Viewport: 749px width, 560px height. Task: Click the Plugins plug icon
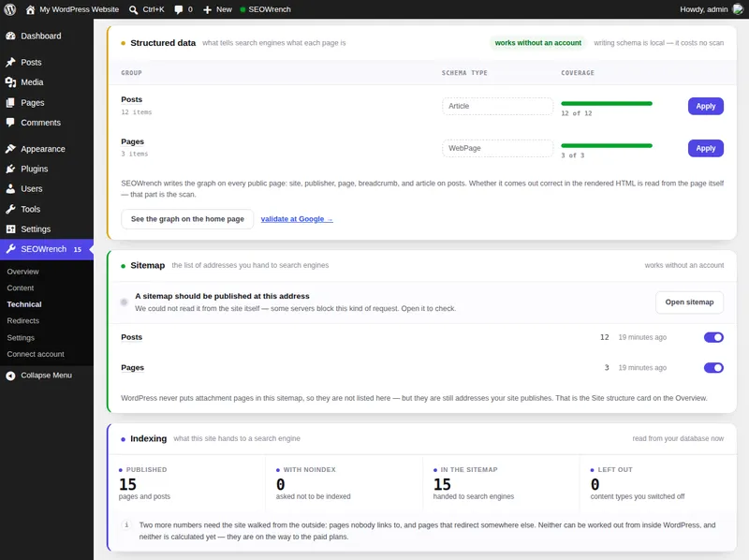(x=10, y=169)
